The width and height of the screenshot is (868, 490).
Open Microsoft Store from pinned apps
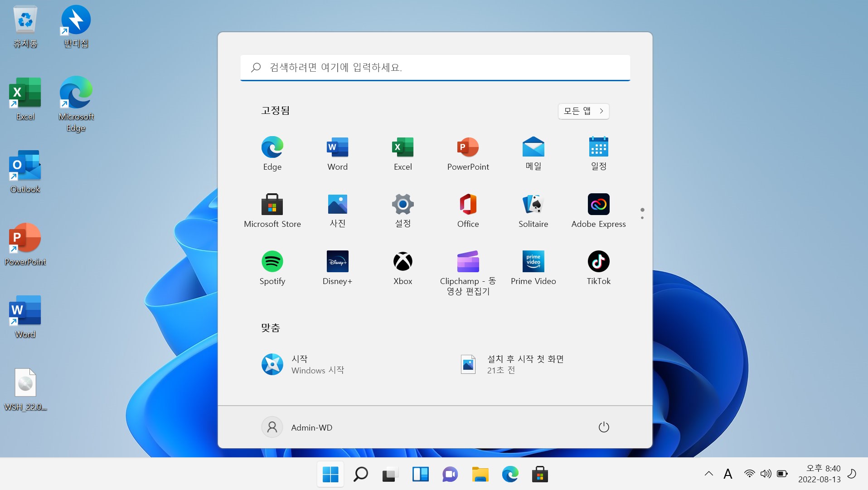click(272, 211)
